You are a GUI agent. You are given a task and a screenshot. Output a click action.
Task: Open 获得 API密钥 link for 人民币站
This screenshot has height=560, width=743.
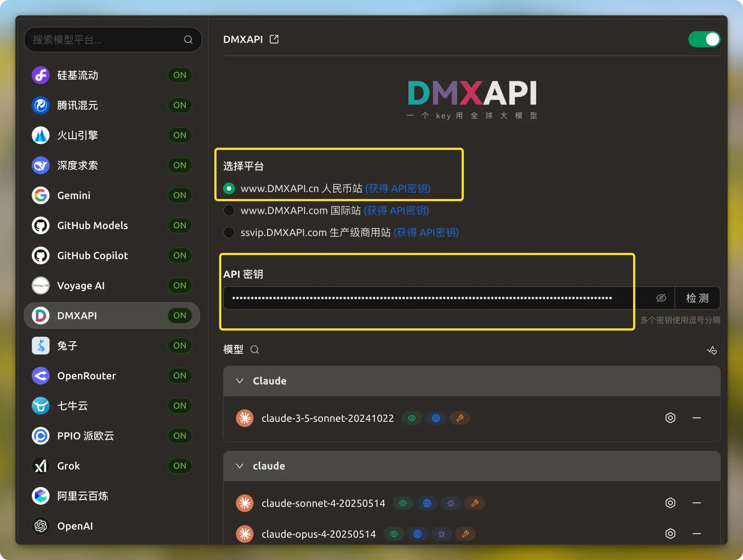point(398,188)
